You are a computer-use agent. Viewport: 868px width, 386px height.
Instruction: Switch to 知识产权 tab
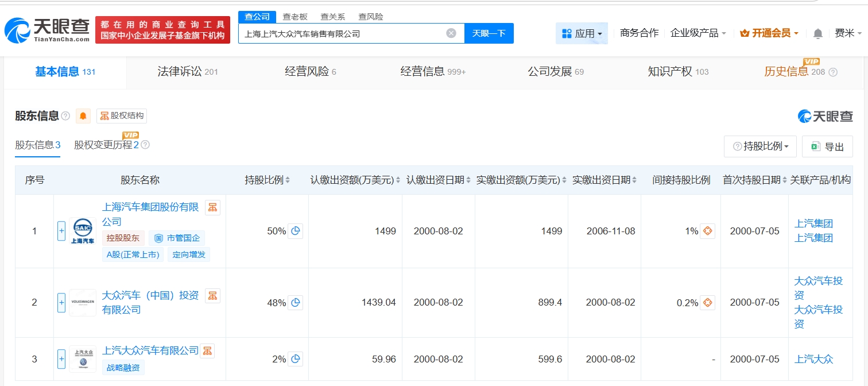click(x=678, y=72)
